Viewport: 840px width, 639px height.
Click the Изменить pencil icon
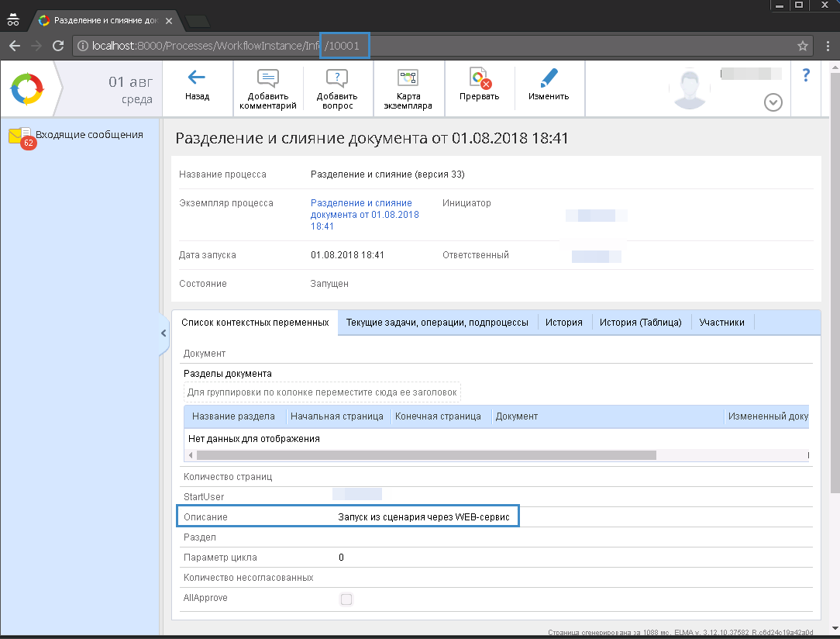(549, 78)
